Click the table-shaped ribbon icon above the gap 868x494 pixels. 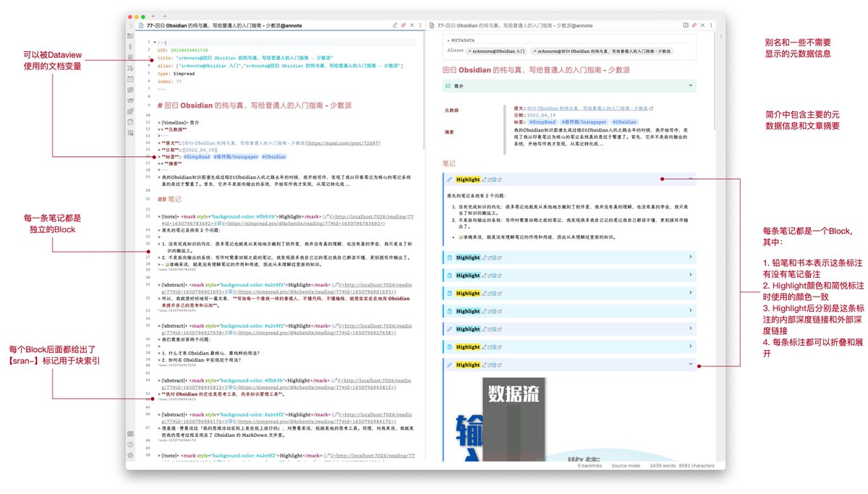[x=130, y=132]
